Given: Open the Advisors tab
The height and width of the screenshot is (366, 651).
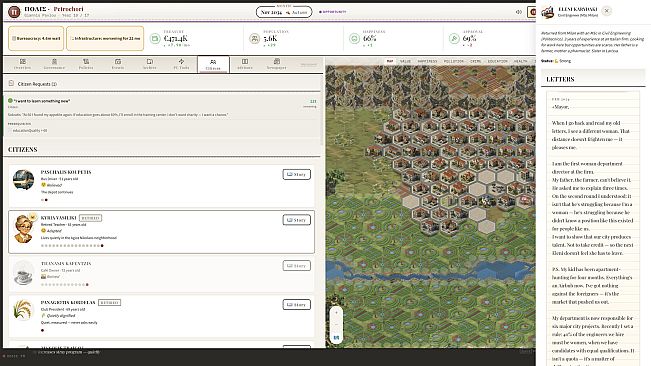Looking at the screenshot, I should click(245, 64).
